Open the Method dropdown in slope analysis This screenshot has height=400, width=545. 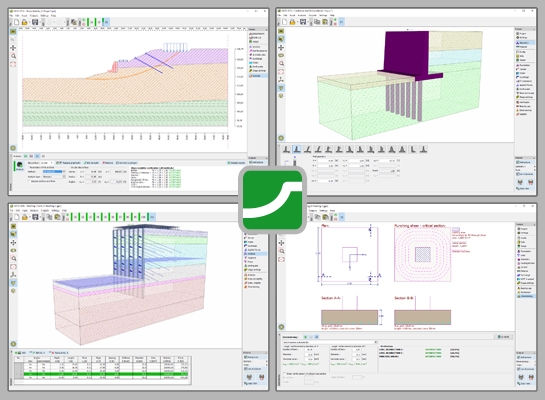pos(54,172)
